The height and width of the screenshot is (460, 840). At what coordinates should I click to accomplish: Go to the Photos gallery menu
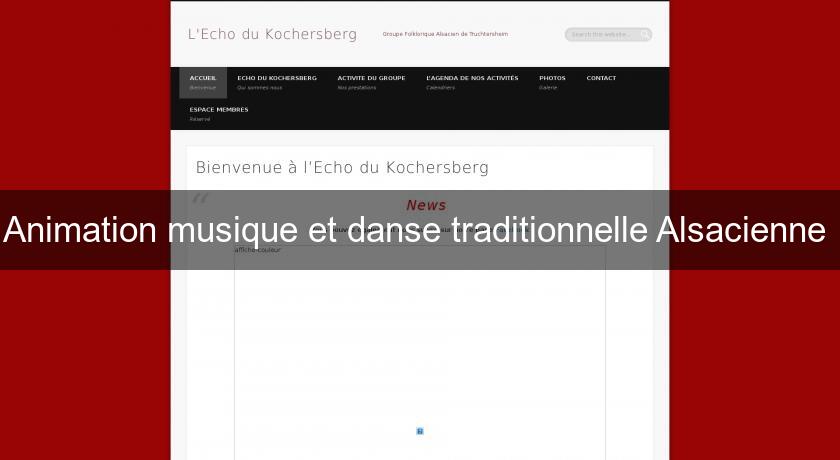[552, 82]
